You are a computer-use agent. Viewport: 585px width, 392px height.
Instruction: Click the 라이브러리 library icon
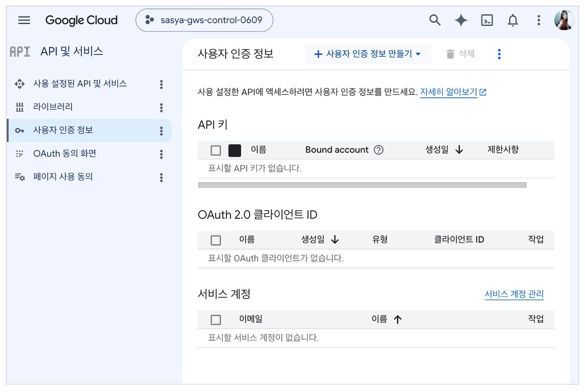(x=20, y=107)
